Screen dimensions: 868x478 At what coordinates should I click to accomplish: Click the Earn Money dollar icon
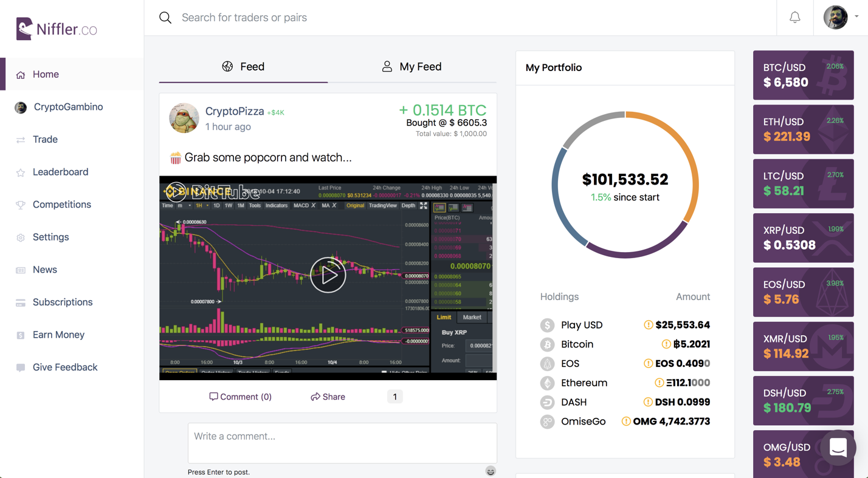click(x=21, y=335)
